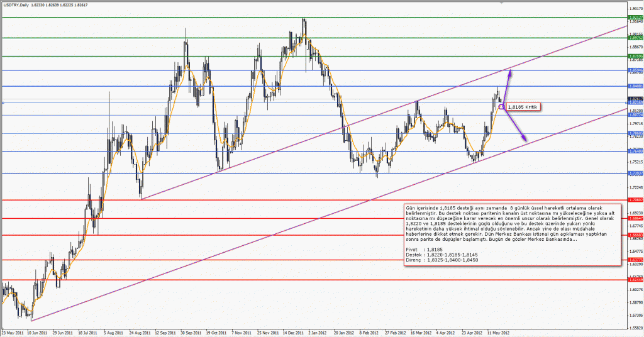The image size is (644, 337).
Task: Click the 5 Aug 2011 date label
Action: 113,333
